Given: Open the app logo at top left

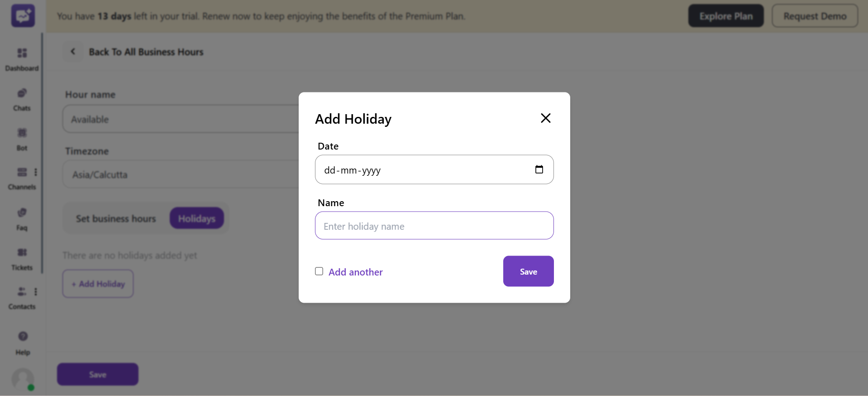Looking at the screenshot, I should pyautogui.click(x=22, y=15).
